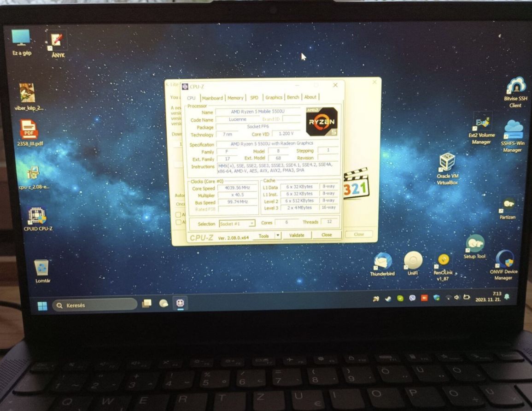Click the core speed value 4039.56 MHz
Screen dimensions: 532x411
238,188
